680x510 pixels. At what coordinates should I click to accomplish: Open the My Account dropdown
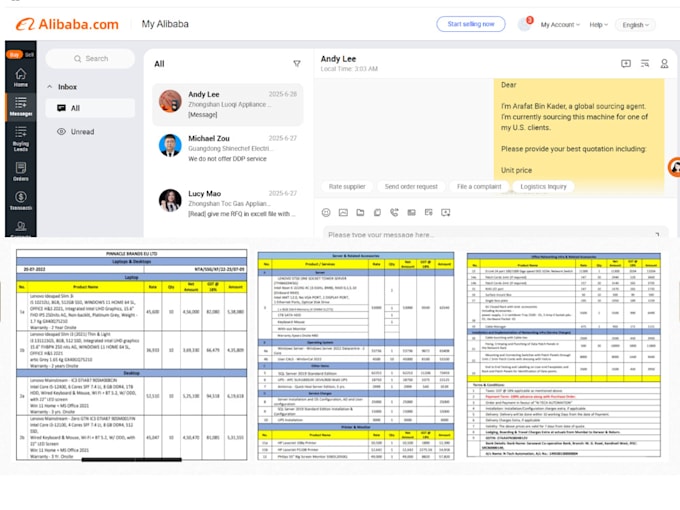[560, 25]
